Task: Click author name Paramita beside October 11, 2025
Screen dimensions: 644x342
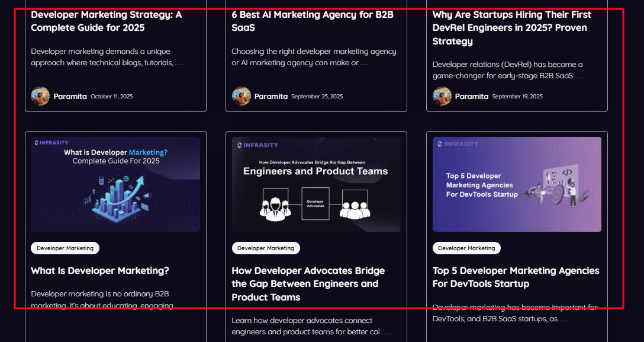Action: pyautogui.click(x=70, y=97)
